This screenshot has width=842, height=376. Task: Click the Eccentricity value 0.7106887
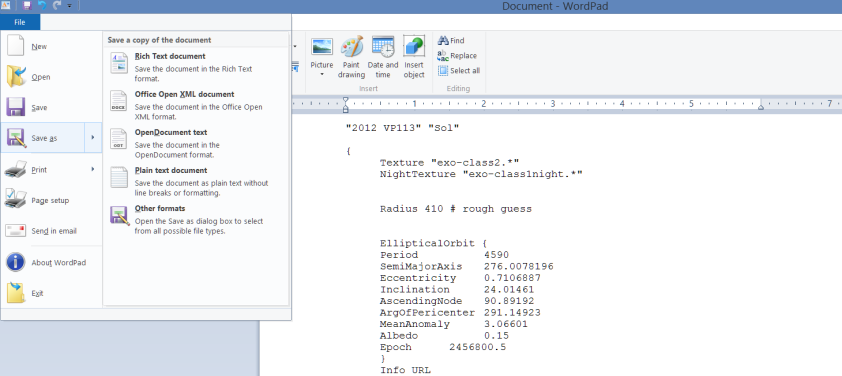pos(512,278)
